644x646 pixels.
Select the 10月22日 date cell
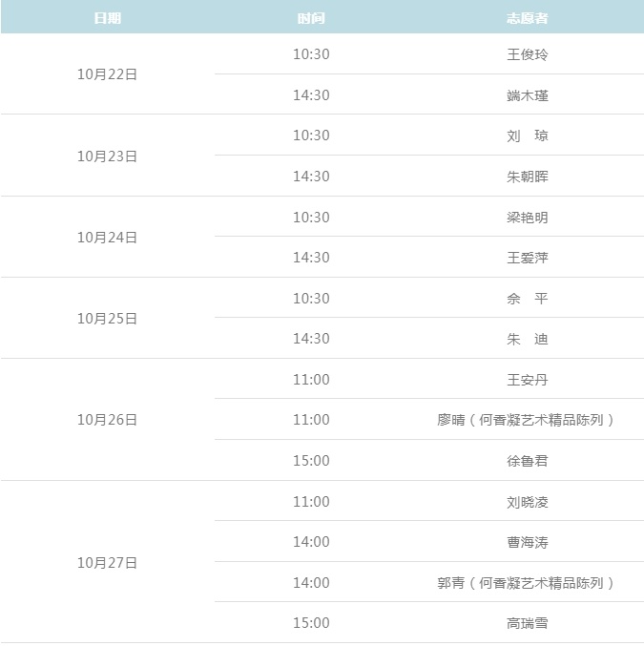tap(108, 74)
